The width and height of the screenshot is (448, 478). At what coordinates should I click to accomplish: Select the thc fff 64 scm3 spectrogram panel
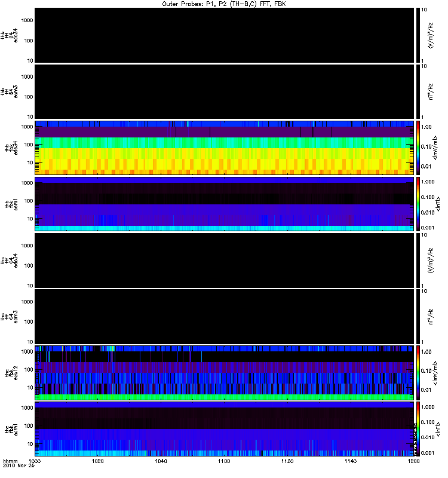pyautogui.click(x=225, y=317)
